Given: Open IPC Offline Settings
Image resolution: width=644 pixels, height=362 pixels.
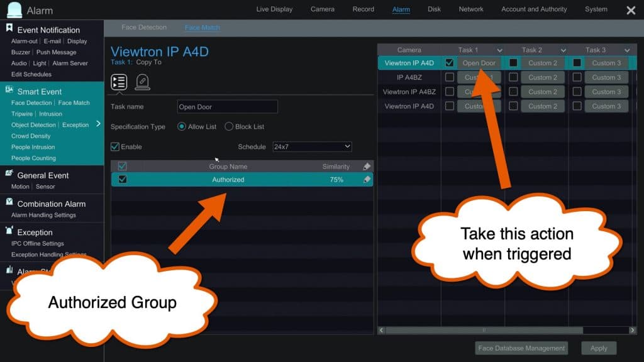Looking at the screenshot, I should [37, 243].
